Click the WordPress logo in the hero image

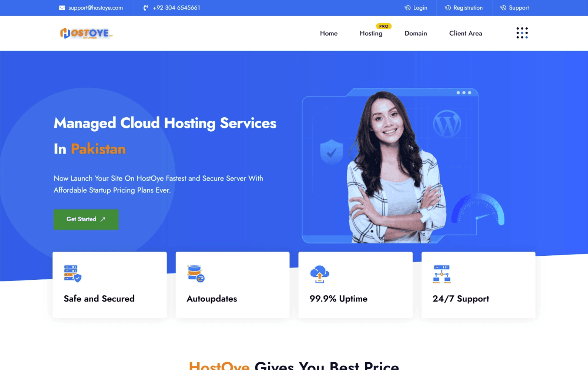coord(447,124)
